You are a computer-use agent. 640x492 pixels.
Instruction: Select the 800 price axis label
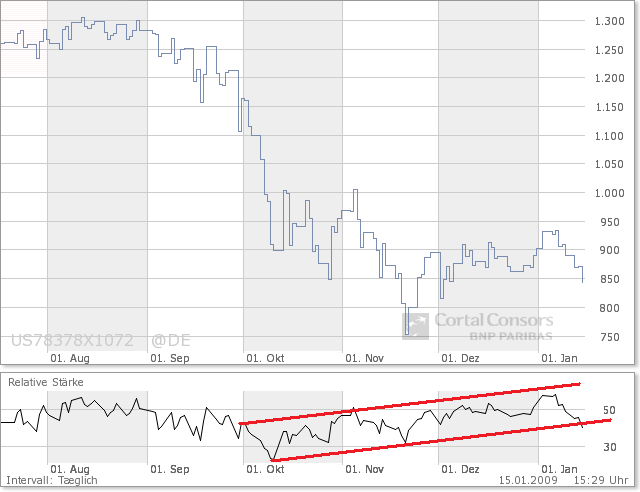tap(609, 308)
